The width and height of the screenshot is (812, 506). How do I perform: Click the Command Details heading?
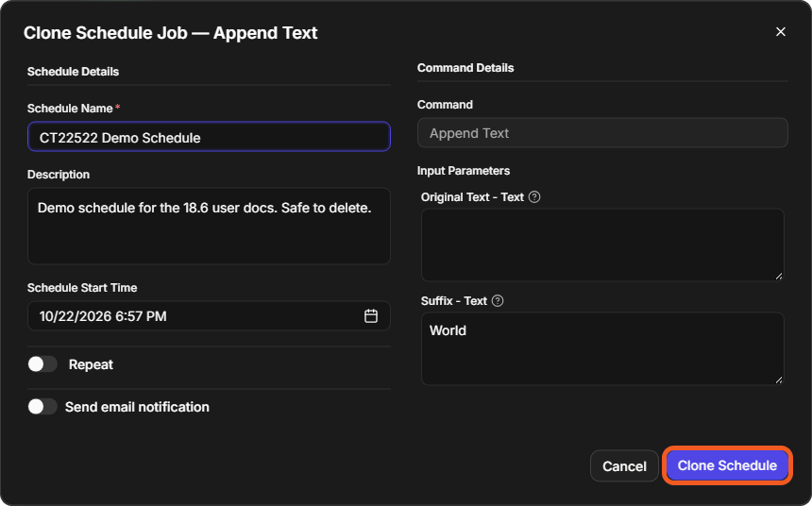pos(465,68)
